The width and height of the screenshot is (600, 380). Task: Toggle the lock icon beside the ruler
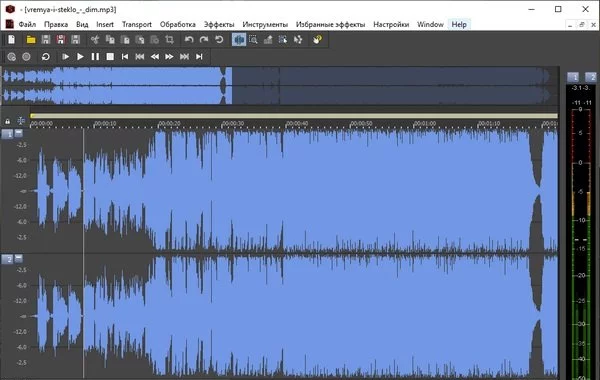(8, 121)
